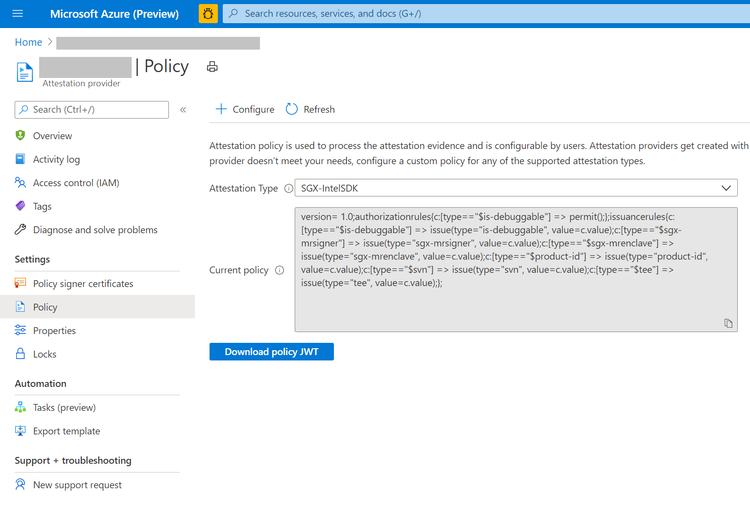Open Policy signer certificates

pos(82,284)
